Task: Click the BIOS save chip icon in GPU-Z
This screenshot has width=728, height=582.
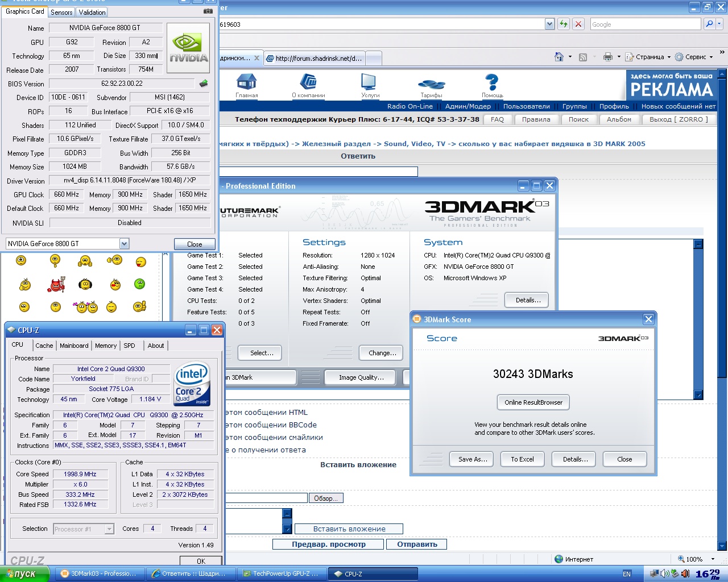Action: (204, 84)
